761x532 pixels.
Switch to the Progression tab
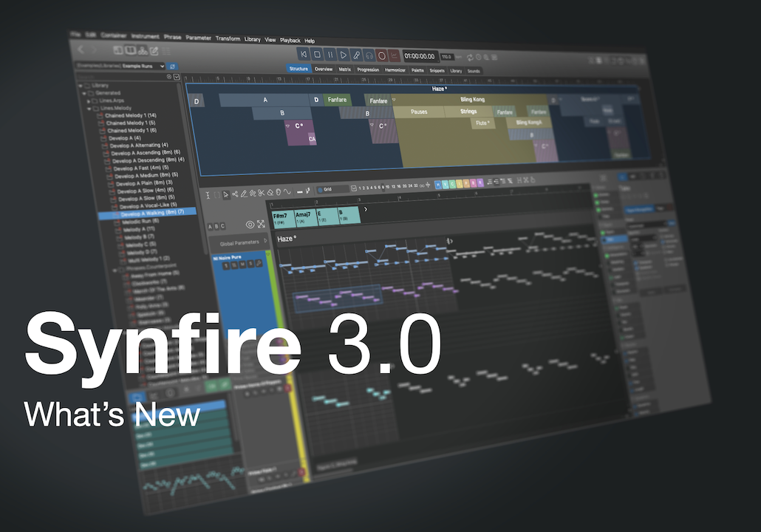367,69
